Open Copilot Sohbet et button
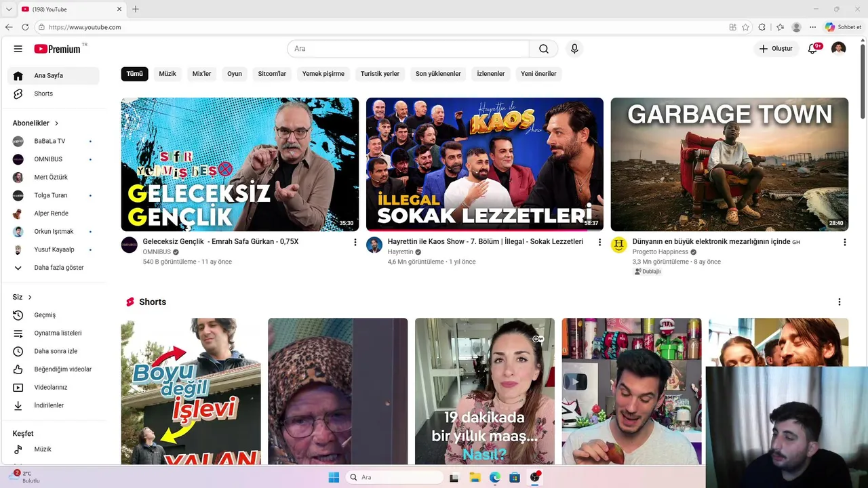This screenshot has height=488, width=868. coord(844,27)
